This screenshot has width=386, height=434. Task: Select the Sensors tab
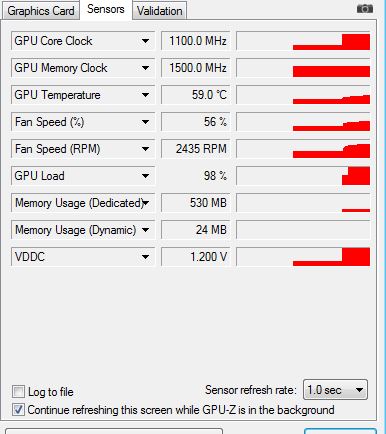106,9
